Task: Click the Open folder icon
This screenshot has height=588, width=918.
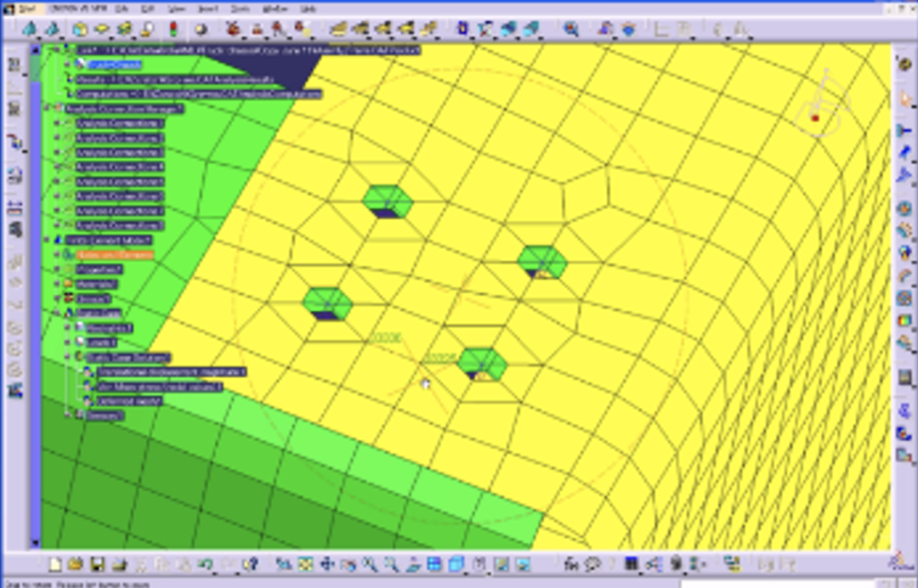Action: click(x=76, y=564)
